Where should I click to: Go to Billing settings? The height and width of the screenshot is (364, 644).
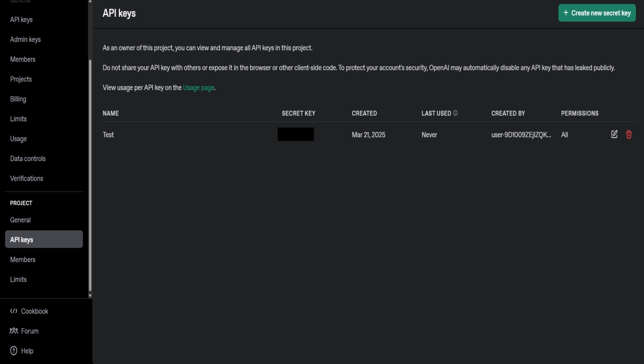point(18,99)
